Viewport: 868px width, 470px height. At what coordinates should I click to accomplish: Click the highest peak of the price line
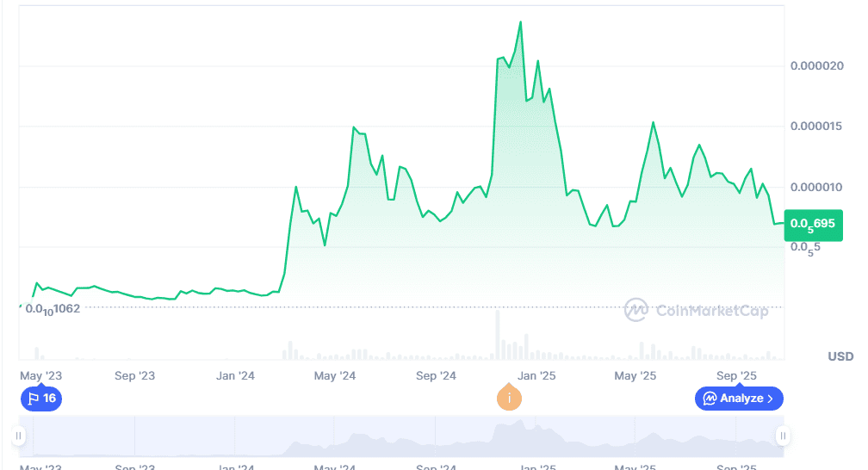tap(521, 22)
